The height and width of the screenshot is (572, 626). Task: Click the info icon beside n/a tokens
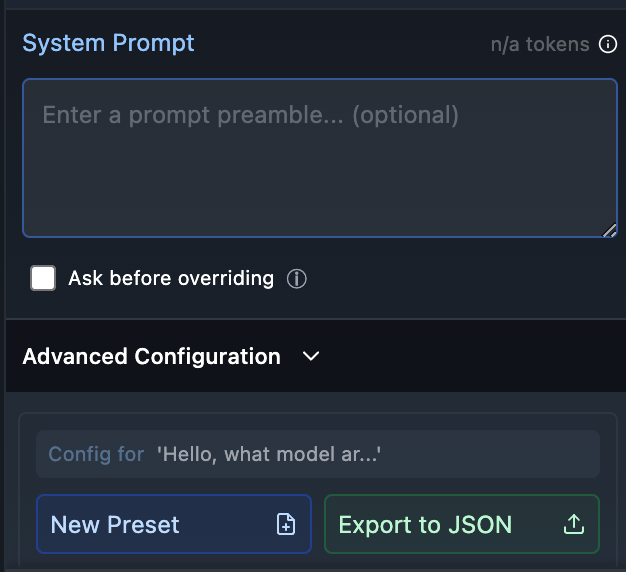click(608, 44)
